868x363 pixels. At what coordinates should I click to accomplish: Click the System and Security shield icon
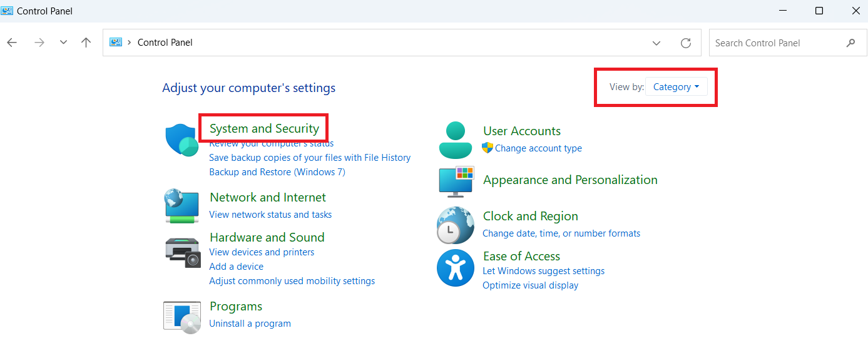click(182, 140)
